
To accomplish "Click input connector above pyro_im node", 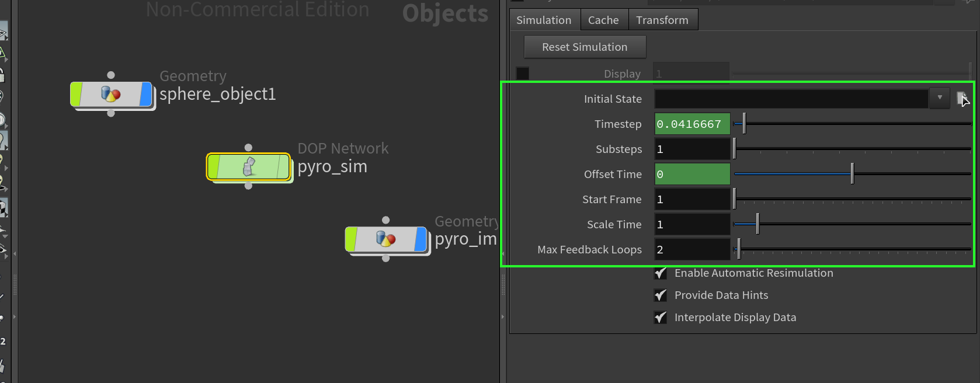I will (x=385, y=220).
